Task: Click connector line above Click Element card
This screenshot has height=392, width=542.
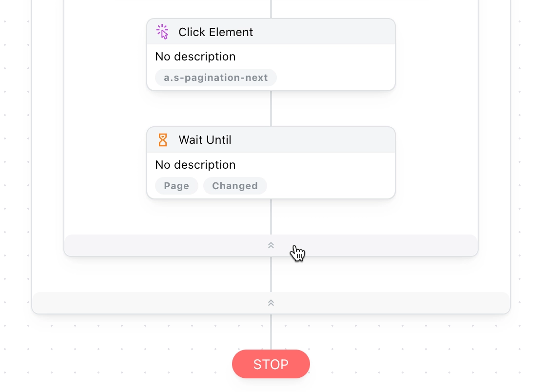Action: pos(271,9)
